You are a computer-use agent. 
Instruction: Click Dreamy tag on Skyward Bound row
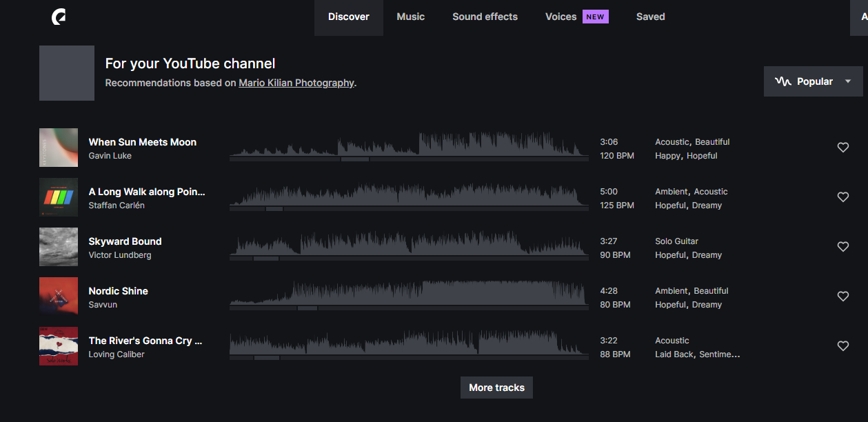[x=707, y=255]
